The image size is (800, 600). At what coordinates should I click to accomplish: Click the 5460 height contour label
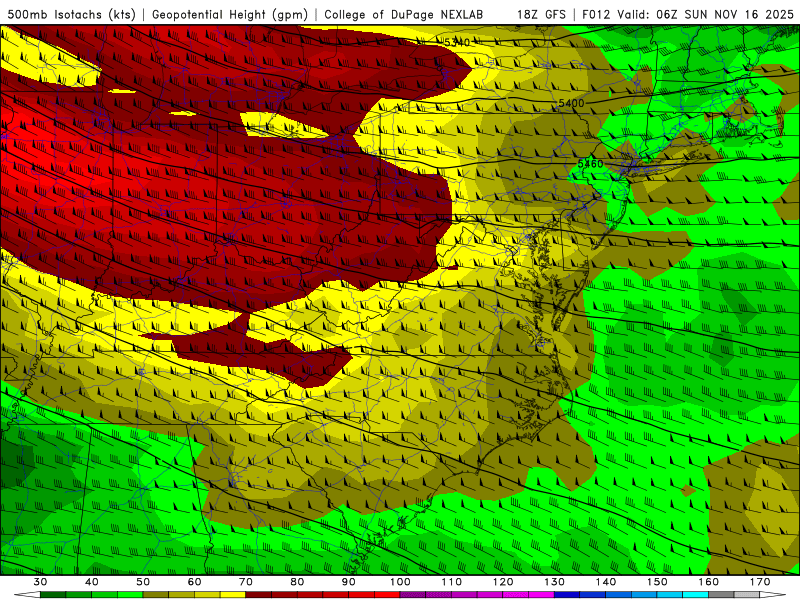click(590, 163)
